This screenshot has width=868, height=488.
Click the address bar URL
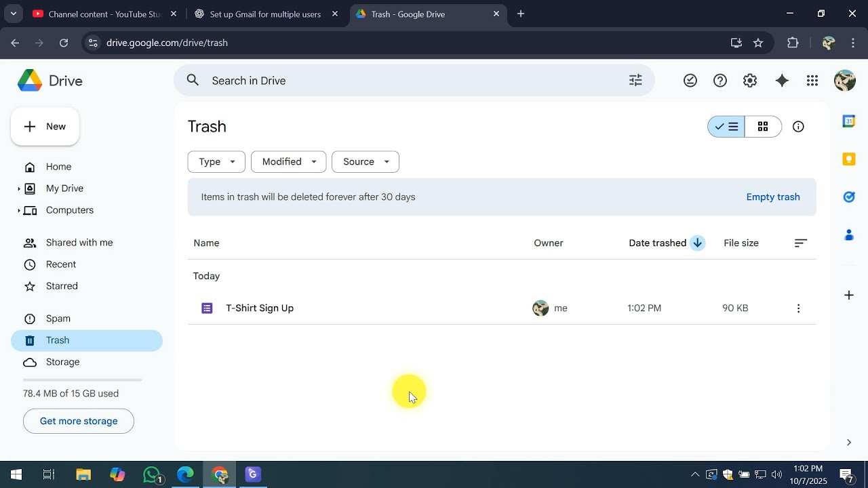coord(167,43)
